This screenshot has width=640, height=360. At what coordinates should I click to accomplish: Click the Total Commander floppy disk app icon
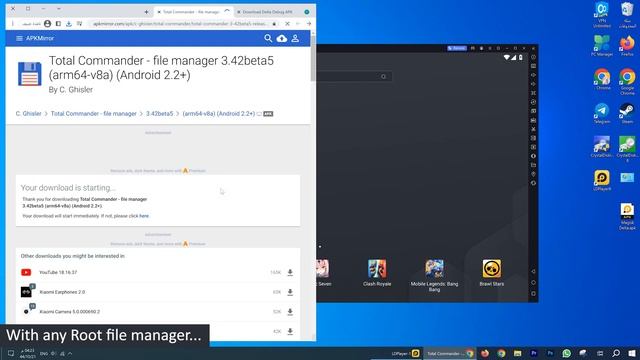(x=29, y=74)
